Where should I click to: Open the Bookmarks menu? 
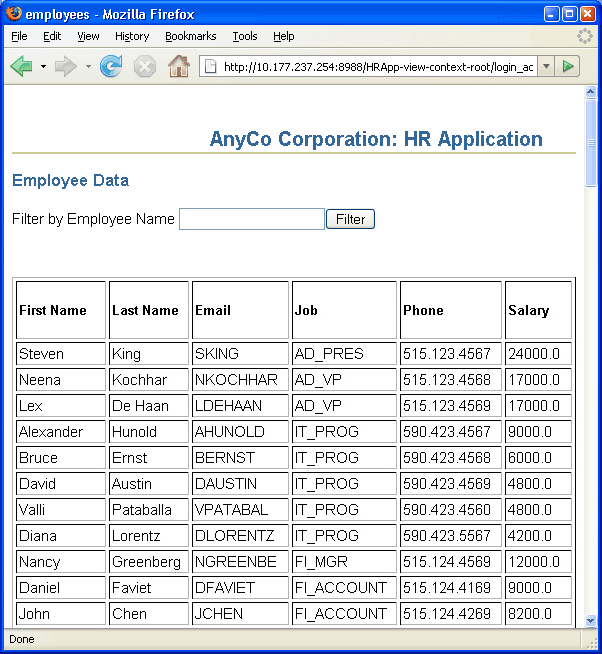coord(190,36)
